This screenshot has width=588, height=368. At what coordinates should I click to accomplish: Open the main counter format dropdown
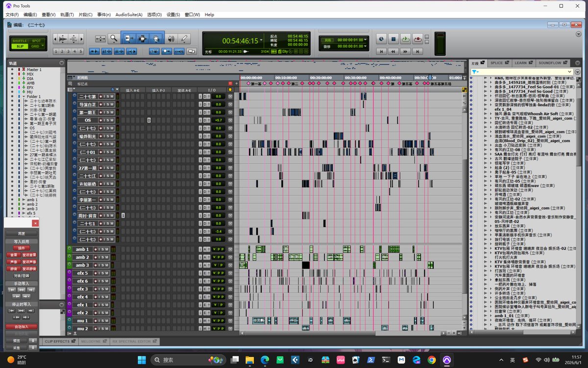(262, 40)
